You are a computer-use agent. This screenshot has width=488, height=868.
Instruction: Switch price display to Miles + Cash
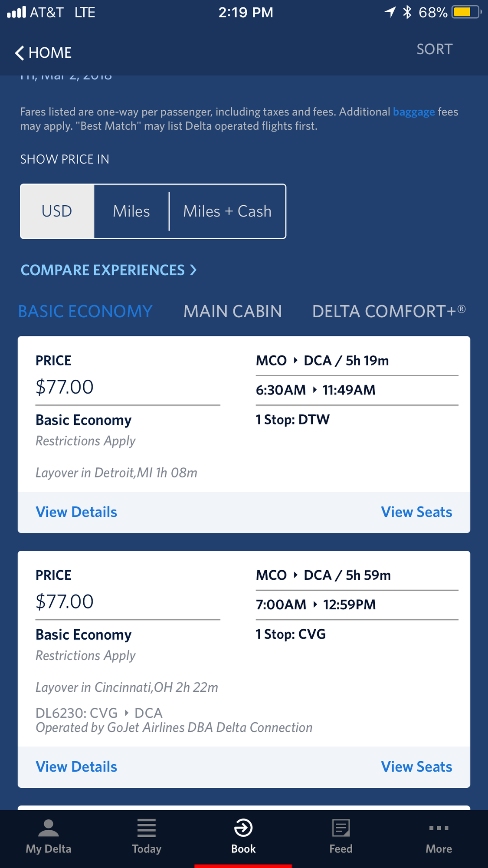click(x=227, y=211)
